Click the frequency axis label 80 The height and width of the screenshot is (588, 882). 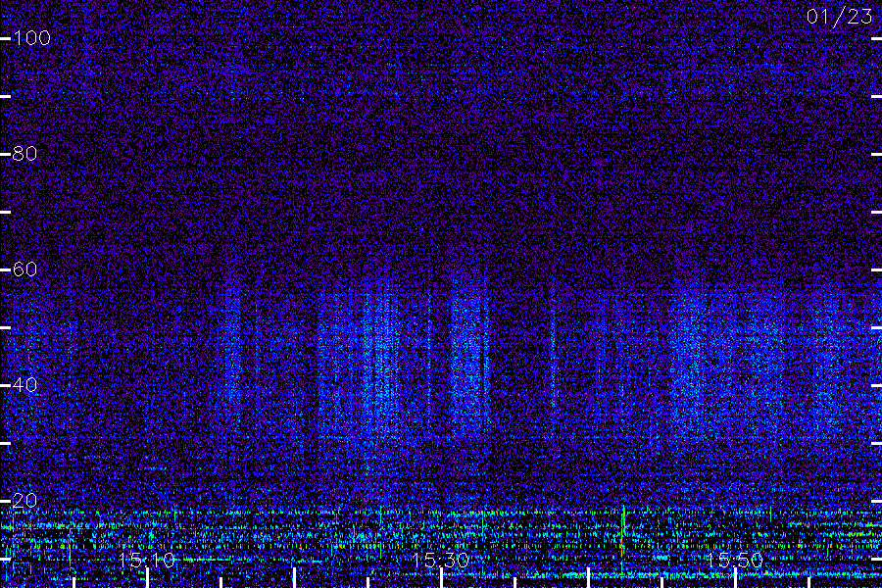[x=24, y=154]
